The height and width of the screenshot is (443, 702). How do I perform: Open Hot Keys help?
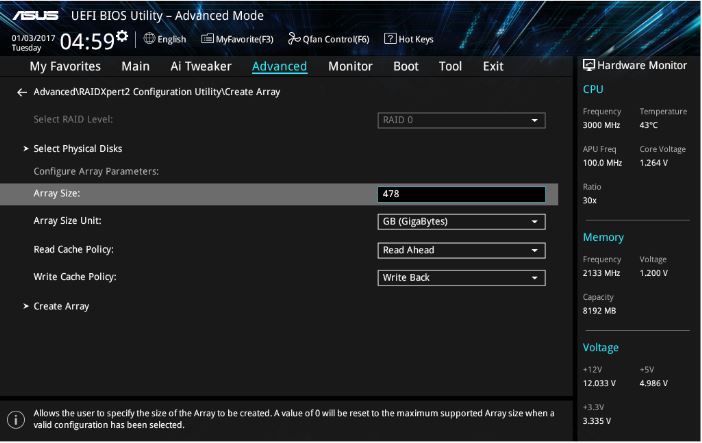click(409, 39)
